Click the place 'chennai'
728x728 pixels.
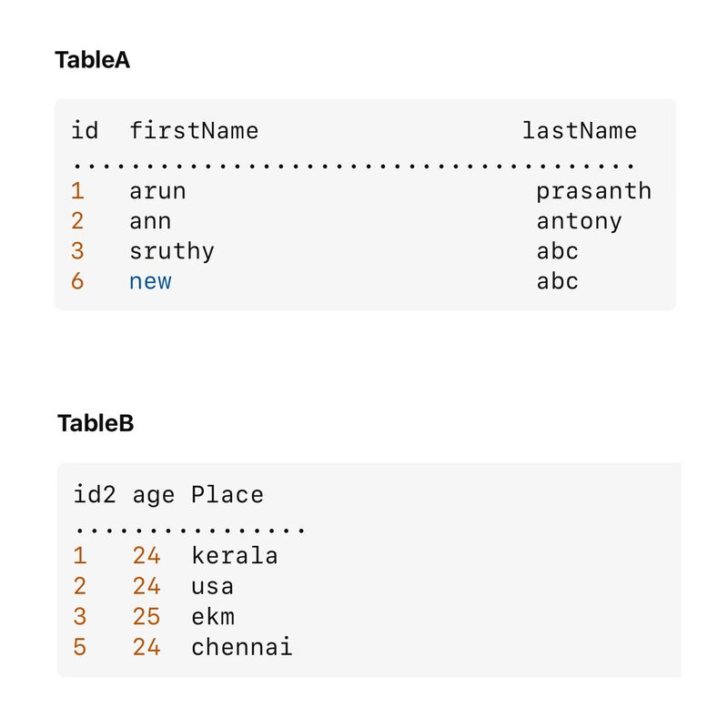(242, 647)
